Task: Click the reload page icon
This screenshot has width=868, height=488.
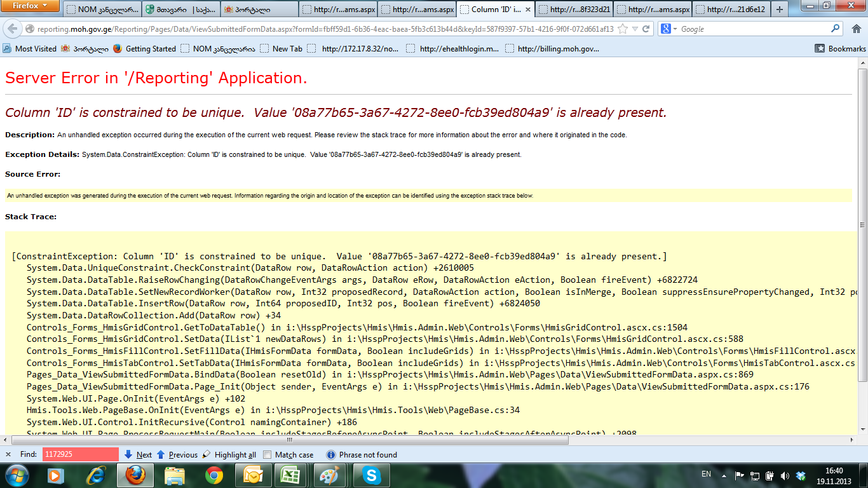Action: coord(646,29)
